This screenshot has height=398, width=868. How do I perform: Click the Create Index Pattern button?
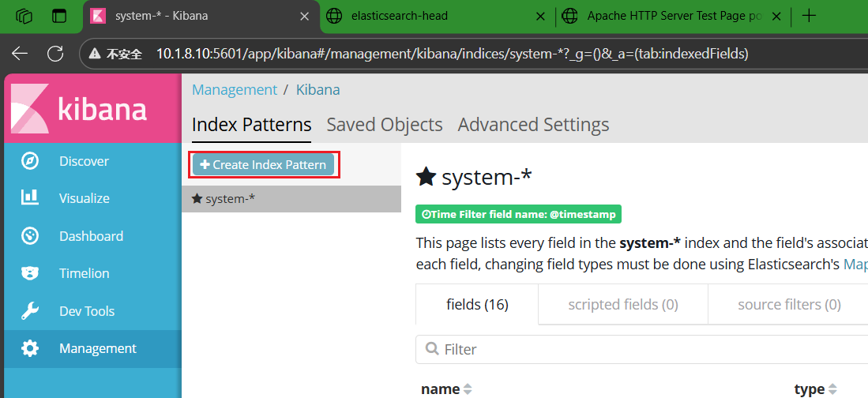263,164
